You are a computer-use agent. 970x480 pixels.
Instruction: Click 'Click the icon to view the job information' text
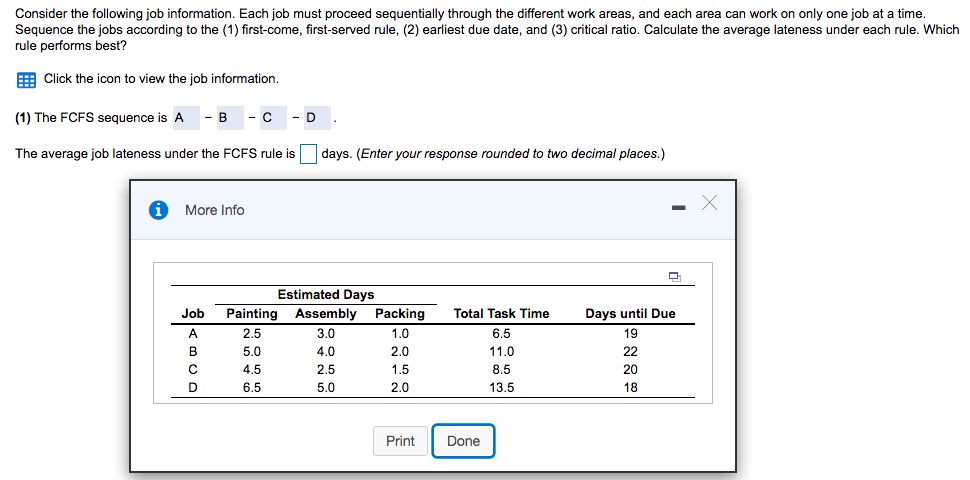tap(161, 79)
